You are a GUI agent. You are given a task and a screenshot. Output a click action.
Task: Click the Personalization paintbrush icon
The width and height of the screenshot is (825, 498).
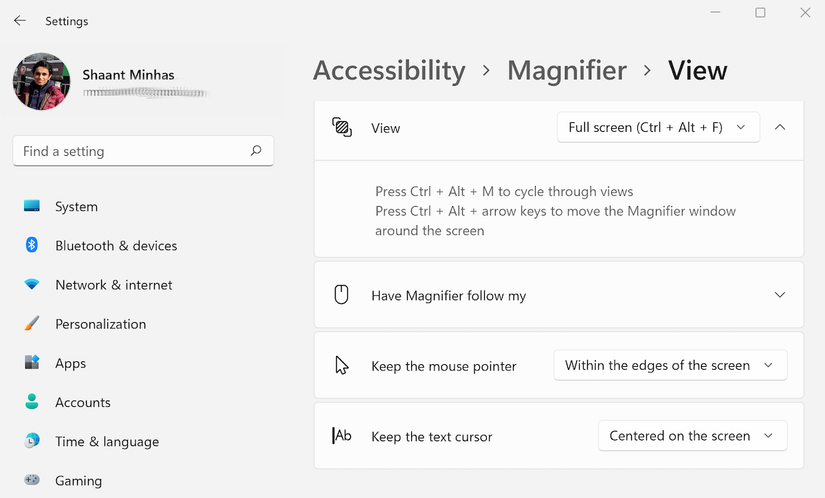pos(32,323)
